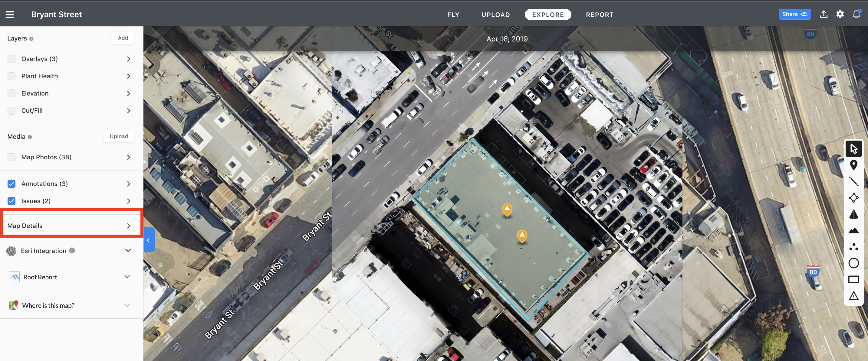The image size is (868, 361).
Task: Click the Share button
Action: (794, 14)
